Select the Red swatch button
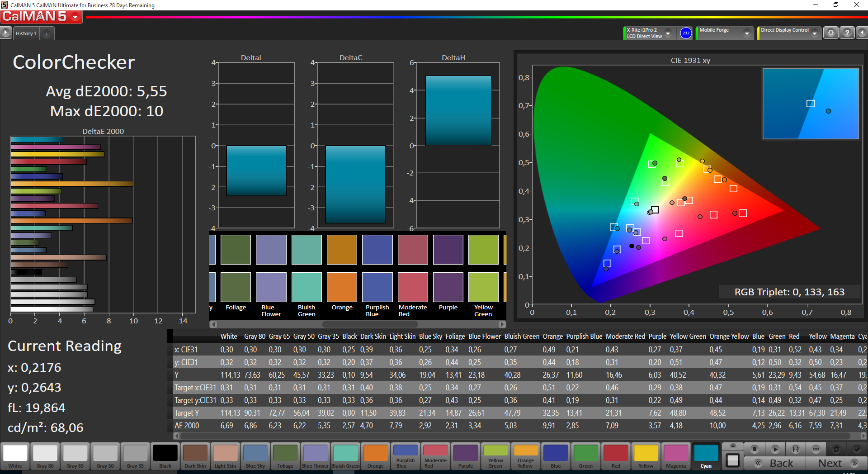This screenshot has width=868, height=474. tap(616, 456)
